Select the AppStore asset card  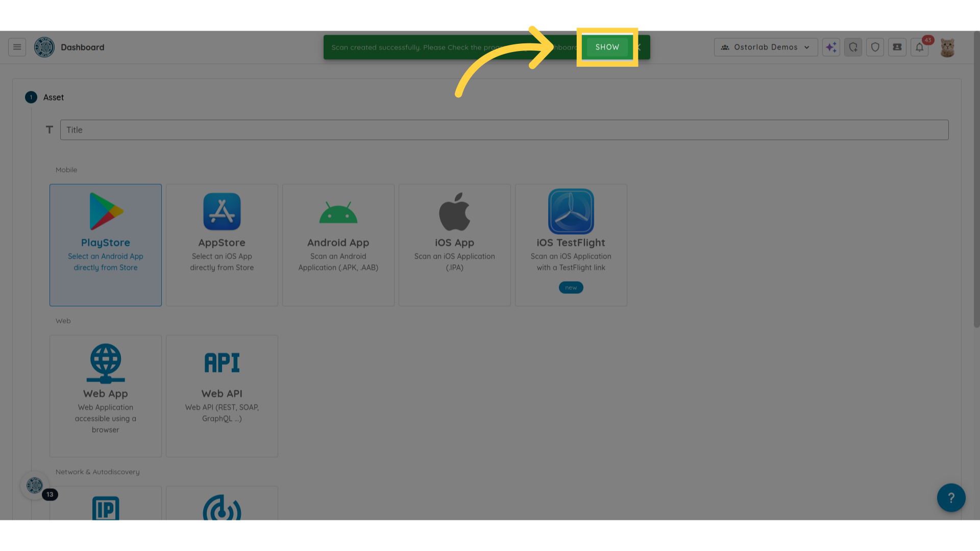coord(222,245)
